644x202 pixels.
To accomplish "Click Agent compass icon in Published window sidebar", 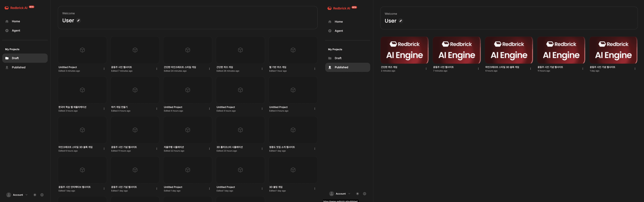I will coord(330,31).
